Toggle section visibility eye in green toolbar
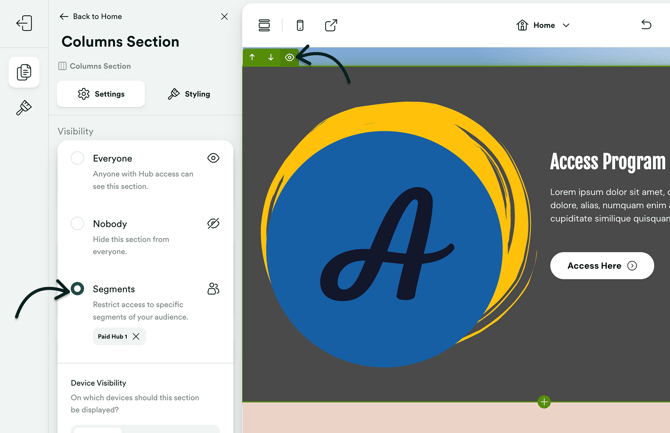The height and width of the screenshot is (433, 670). click(x=289, y=57)
